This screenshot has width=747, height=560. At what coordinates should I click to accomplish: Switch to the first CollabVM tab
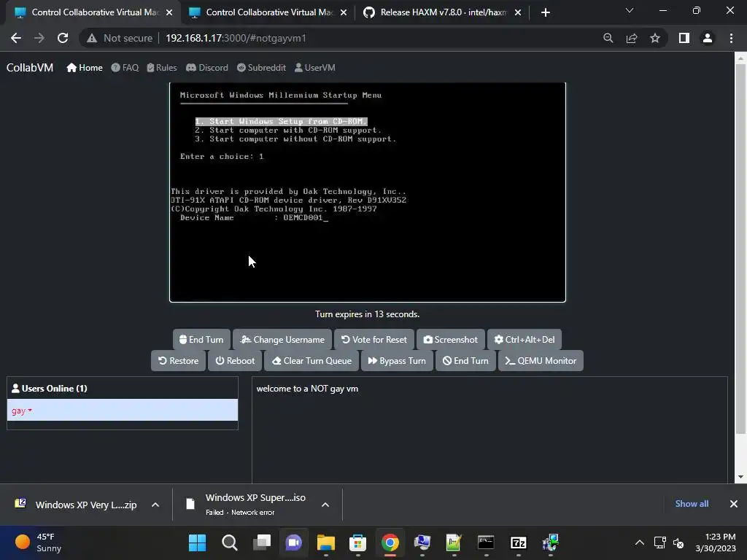click(93, 12)
